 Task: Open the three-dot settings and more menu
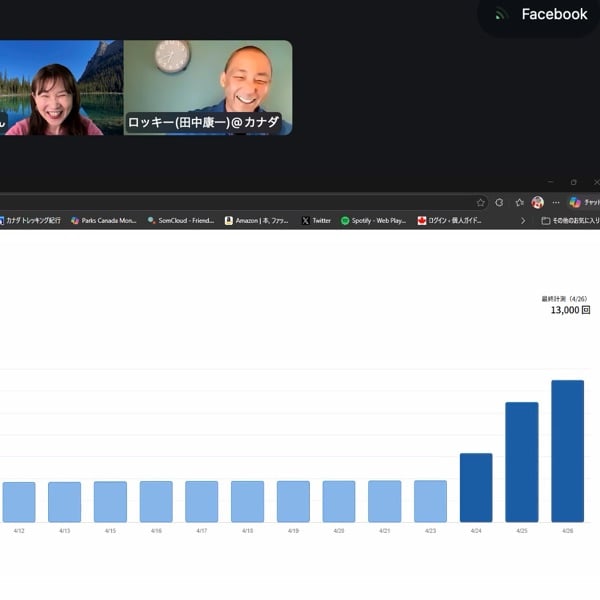[x=556, y=202]
